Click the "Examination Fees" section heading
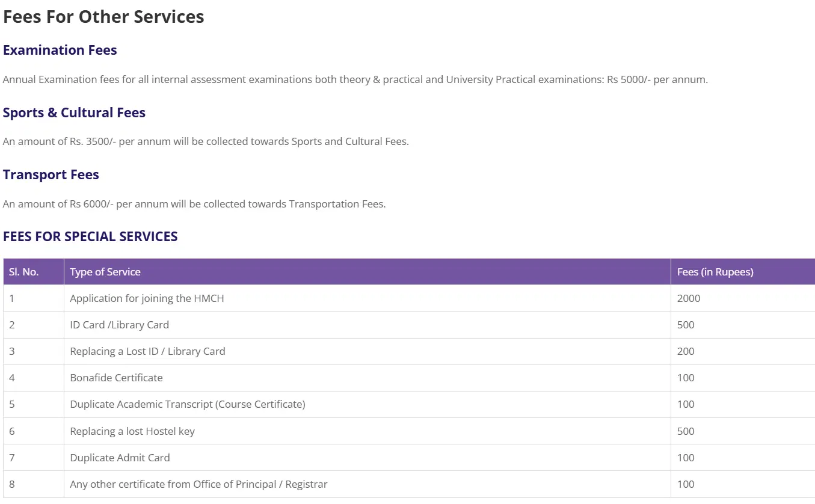Viewport: 815px width, 504px height. pos(60,51)
